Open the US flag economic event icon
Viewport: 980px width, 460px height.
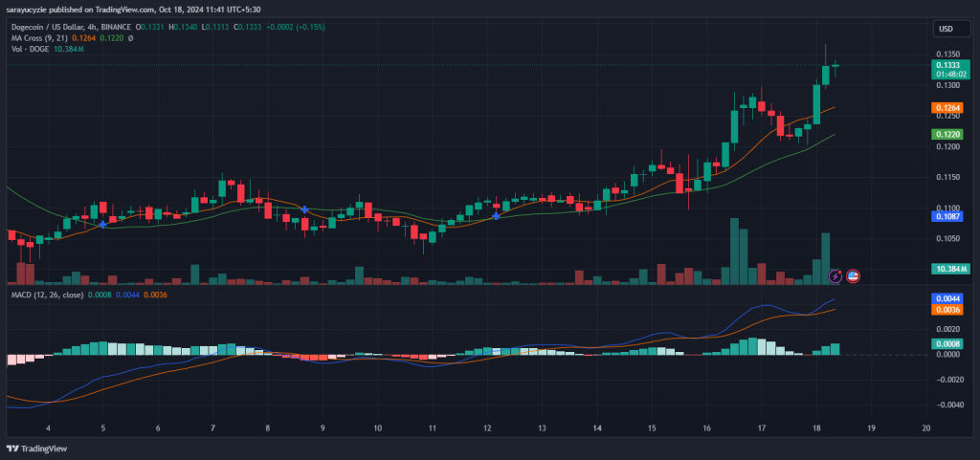point(853,275)
